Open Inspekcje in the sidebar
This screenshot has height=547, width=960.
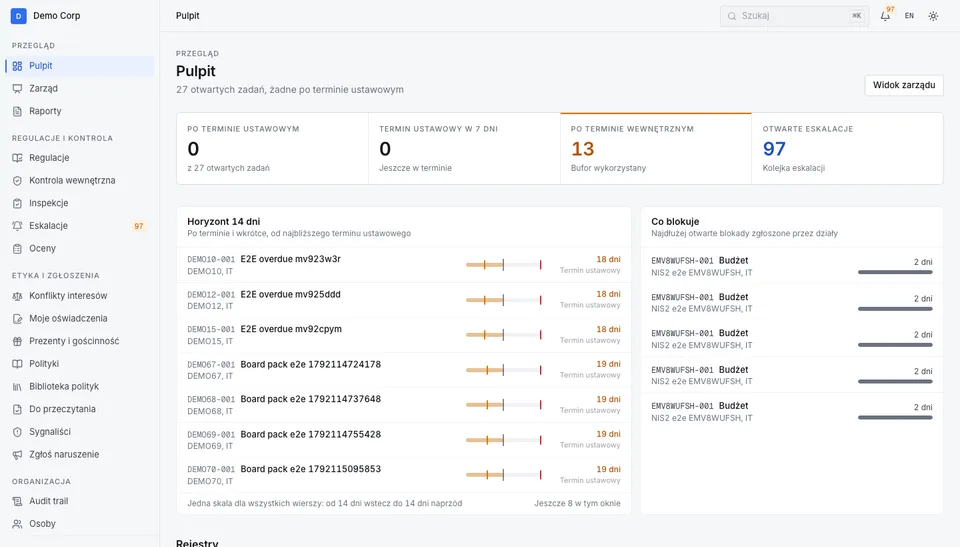tap(80, 203)
